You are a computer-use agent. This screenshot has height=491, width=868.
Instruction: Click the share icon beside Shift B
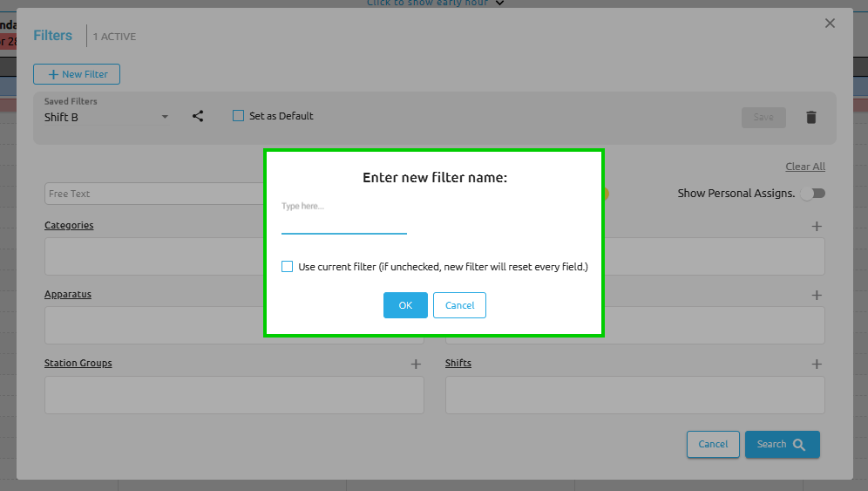click(198, 116)
